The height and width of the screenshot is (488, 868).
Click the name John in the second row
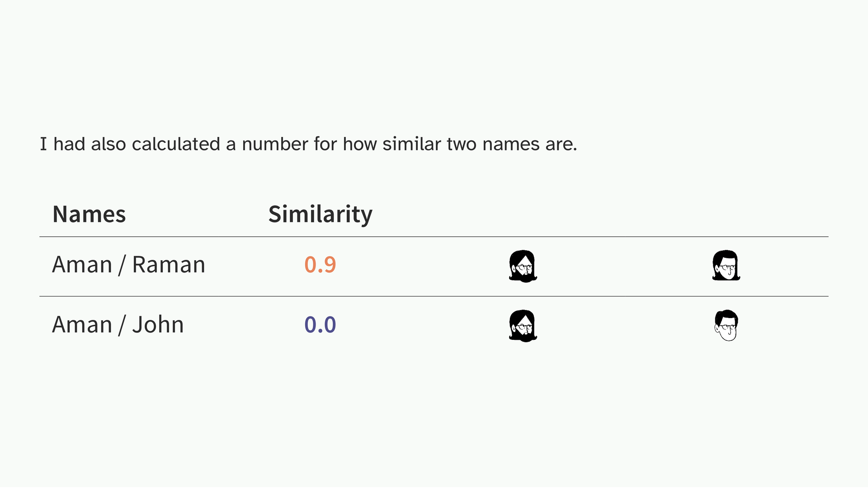[158, 325]
